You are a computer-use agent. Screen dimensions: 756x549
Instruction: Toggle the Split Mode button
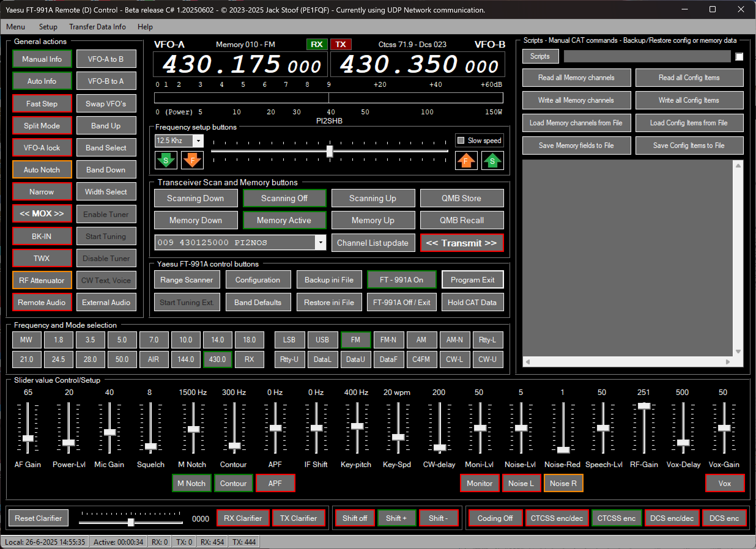click(42, 126)
